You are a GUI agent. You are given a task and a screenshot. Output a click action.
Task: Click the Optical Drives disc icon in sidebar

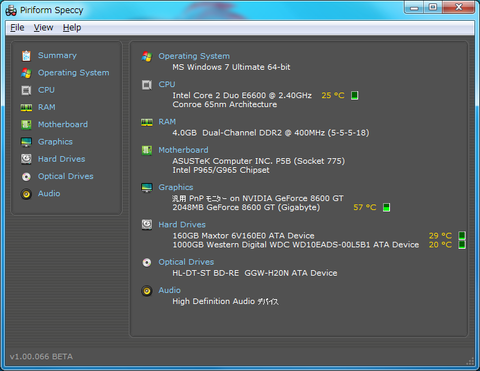26,177
